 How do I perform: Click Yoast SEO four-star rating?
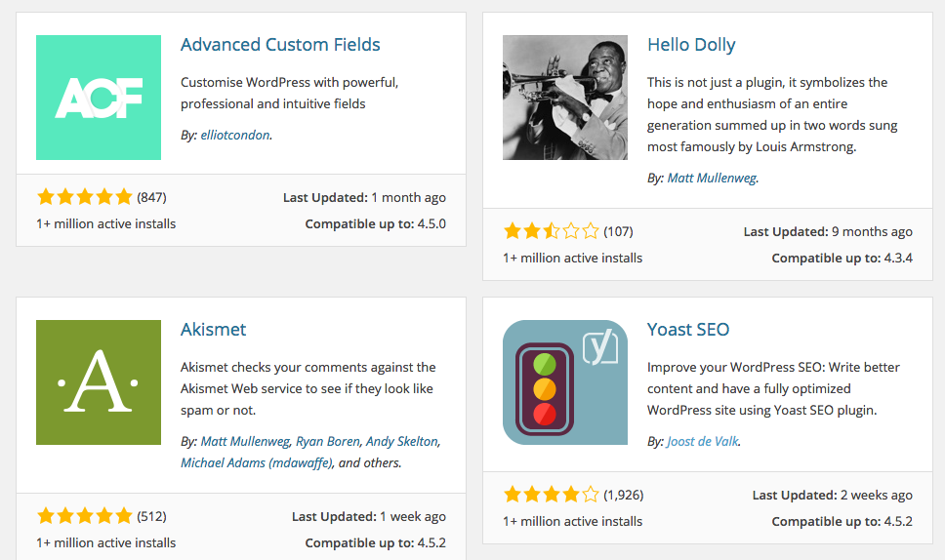[x=551, y=495]
